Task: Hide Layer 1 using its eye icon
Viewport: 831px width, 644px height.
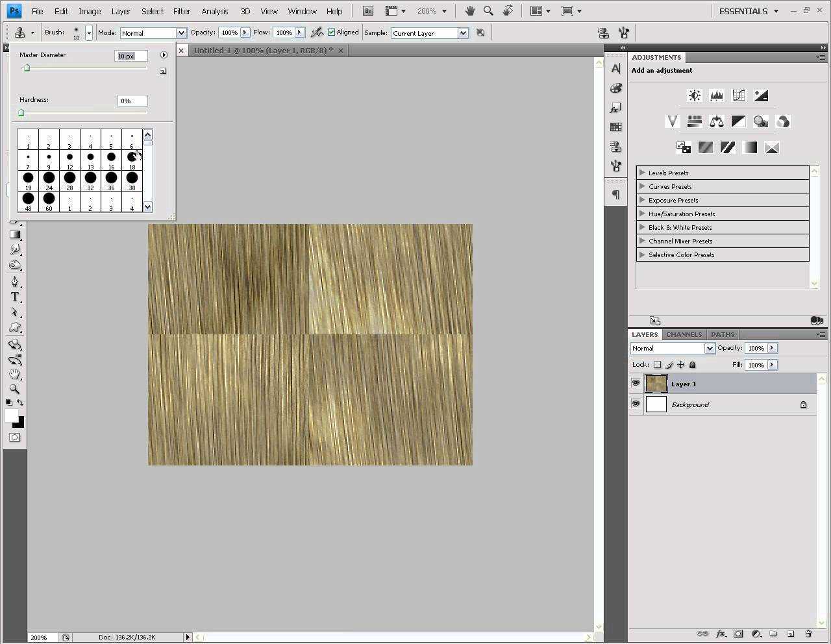Action: pos(636,384)
